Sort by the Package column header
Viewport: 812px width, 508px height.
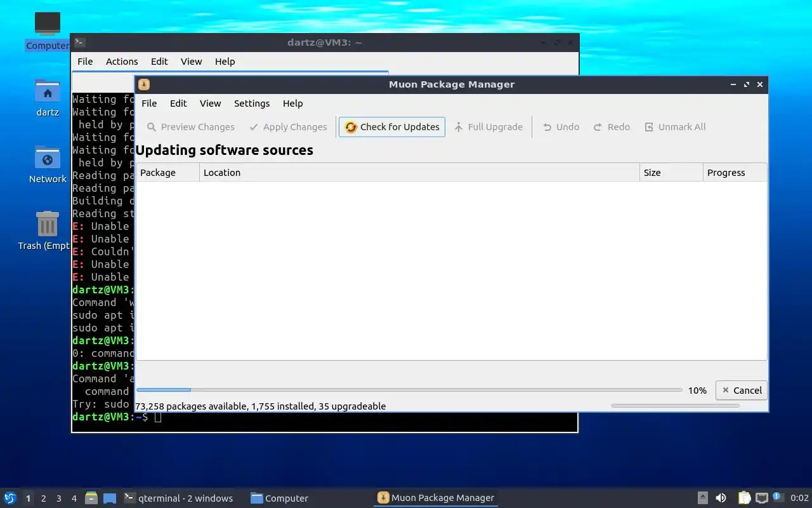click(167, 173)
